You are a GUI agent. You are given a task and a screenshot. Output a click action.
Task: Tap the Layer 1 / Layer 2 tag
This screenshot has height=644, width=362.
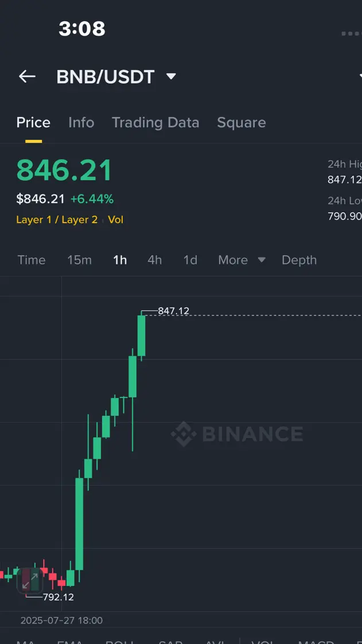pos(57,220)
